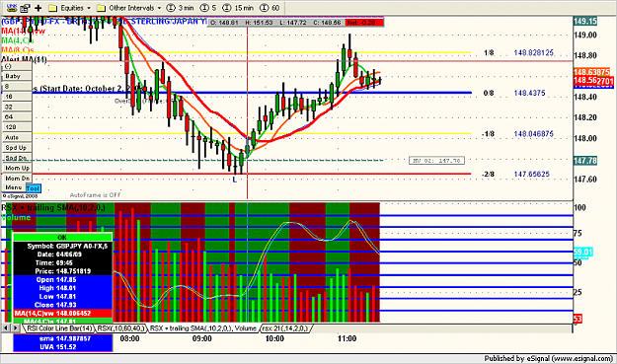Viewport: 617px width, 364px height.
Task: Open the RSI Color Line Bar(14) tab
Action: pyautogui.click(x=59, y=328)
